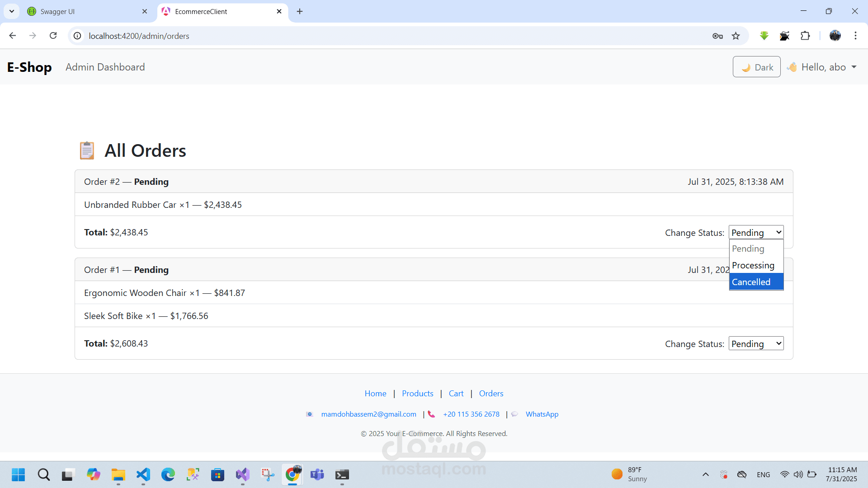This screenshot has width=868, height=488.
Task: Select Processing option in status list
Action: tap(755, 265)
